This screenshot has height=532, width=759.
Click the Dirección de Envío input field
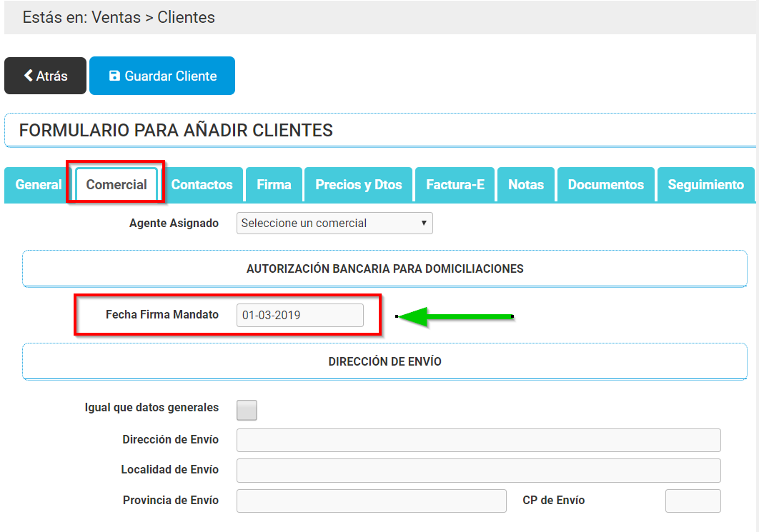click(479, 440)
